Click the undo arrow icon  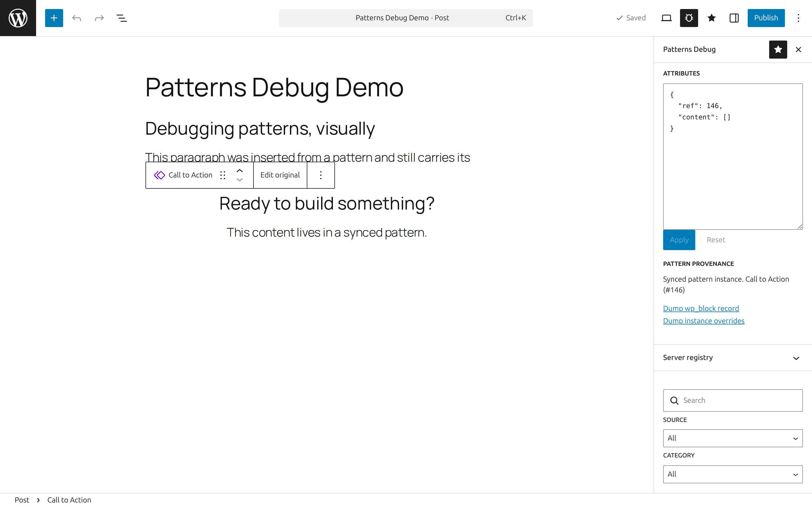76,18
